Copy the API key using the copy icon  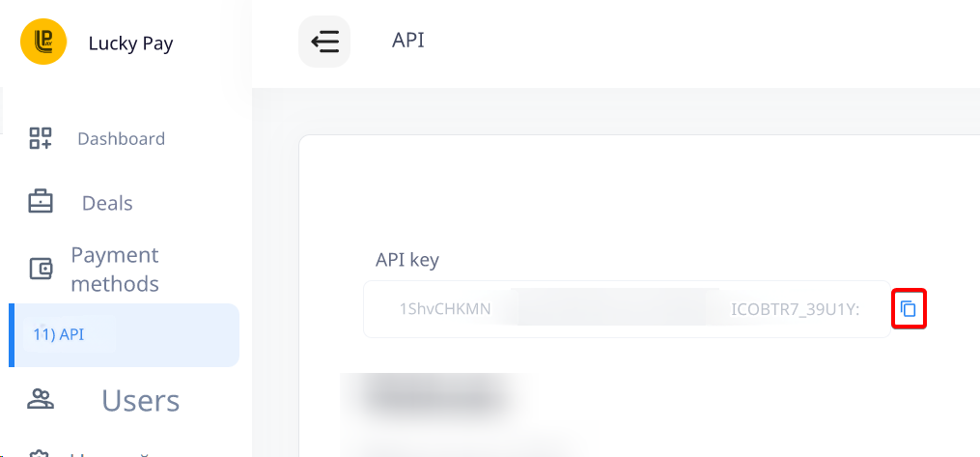pyautogui.click(x=908, y=309)
